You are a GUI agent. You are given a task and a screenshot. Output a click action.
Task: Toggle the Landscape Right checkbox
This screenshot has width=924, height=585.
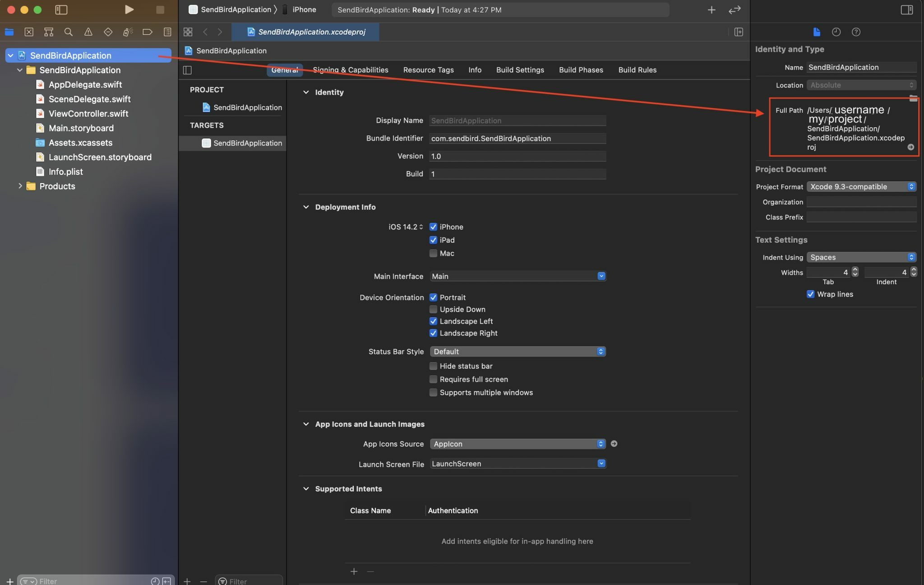[433, 333]
